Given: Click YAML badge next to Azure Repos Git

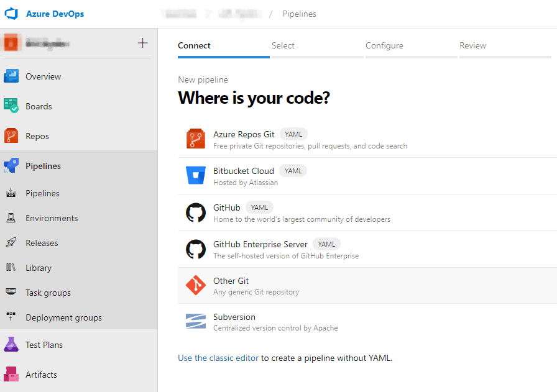Looking at the screenshot, I should (x=293, y=134).
